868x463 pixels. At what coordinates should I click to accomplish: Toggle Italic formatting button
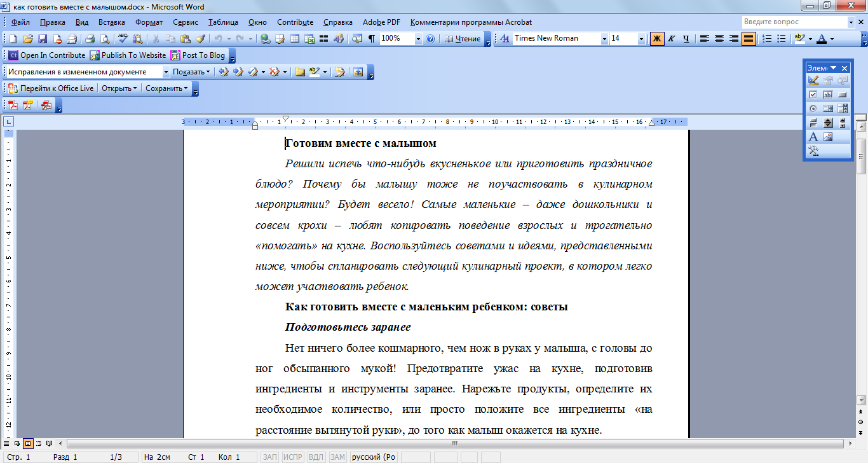671,39
